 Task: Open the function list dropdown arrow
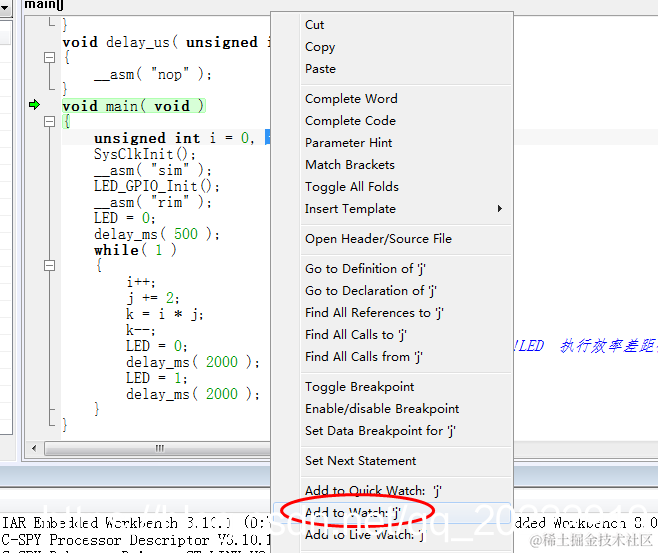pos(5,8)
